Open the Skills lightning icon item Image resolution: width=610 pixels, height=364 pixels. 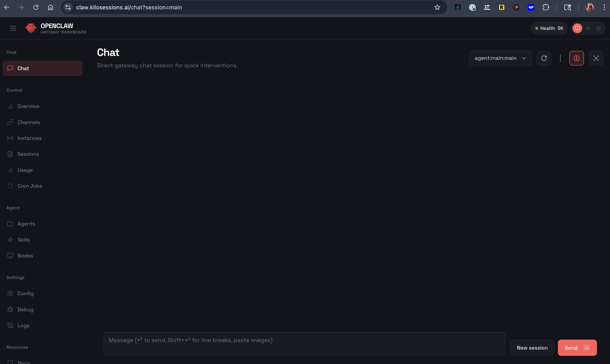(x=23, y=240)
